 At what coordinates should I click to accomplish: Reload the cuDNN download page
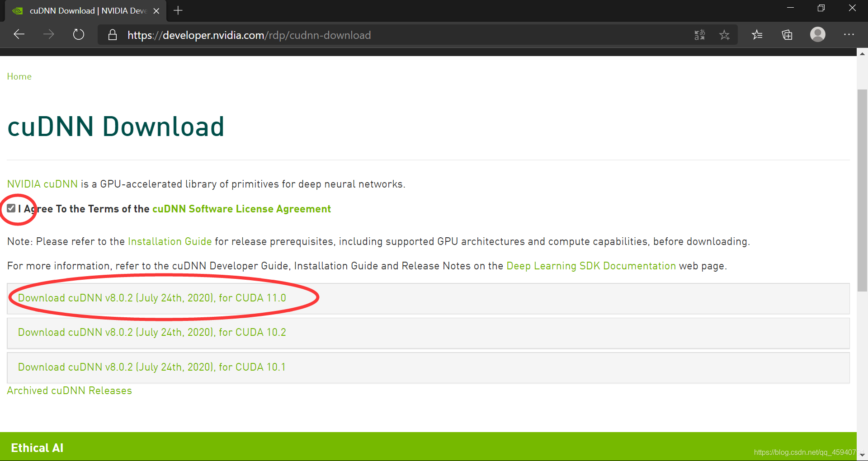79,34
